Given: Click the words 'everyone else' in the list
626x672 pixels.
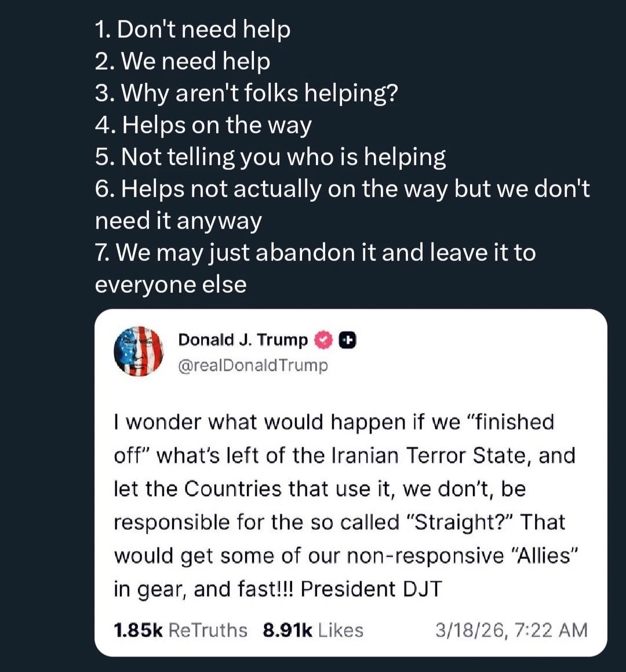Looking at the screenshot, I should 170,285.
